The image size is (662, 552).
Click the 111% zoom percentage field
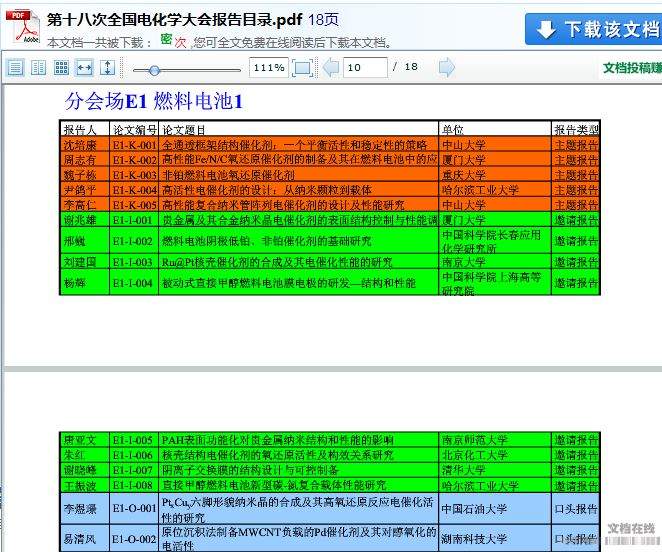pos(269,68)
